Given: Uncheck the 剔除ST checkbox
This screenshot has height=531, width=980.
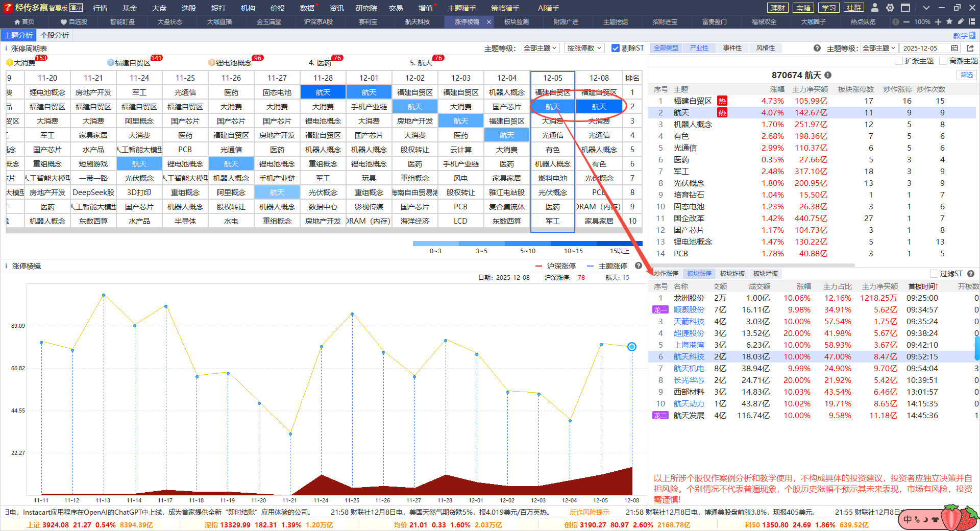Looking at the screenshot, I should [616, 48].
